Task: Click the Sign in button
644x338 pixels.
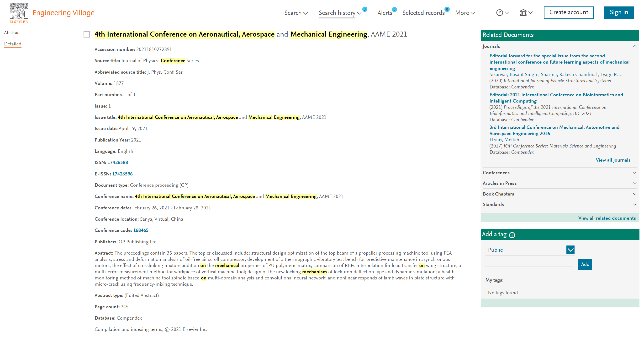Action: click(618, 12)
